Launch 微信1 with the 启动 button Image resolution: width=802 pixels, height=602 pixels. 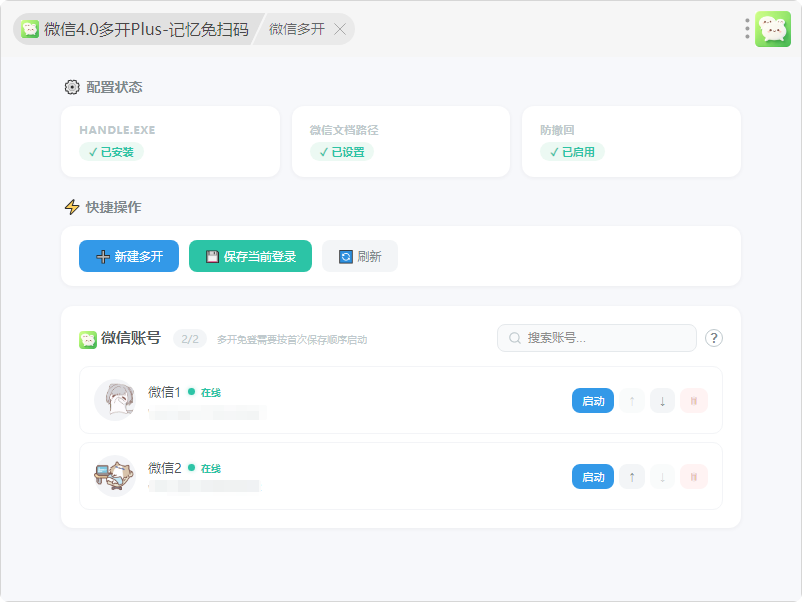pyautogui.click(x=593, y=400)
